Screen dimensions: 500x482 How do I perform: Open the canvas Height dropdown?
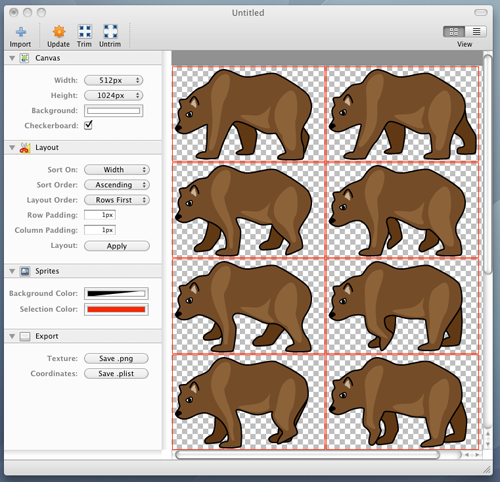click(x=113, y=96)
